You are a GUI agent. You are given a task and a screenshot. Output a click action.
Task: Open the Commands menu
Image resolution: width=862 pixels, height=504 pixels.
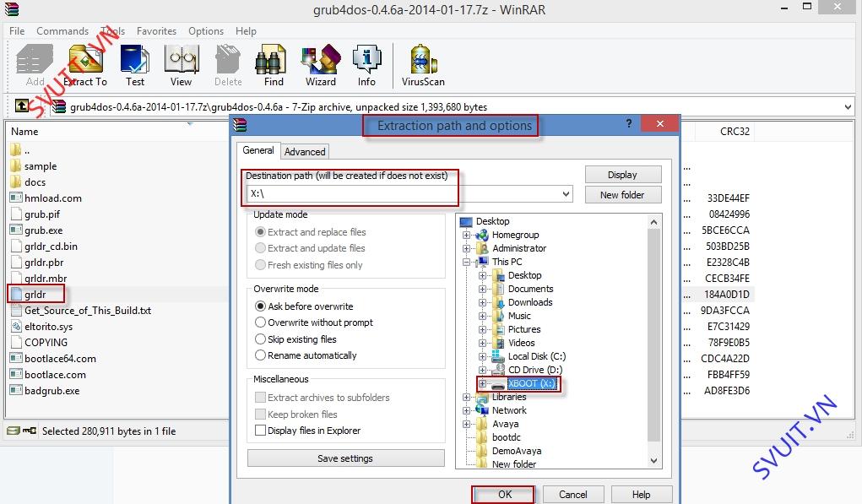tap(62, 30)
